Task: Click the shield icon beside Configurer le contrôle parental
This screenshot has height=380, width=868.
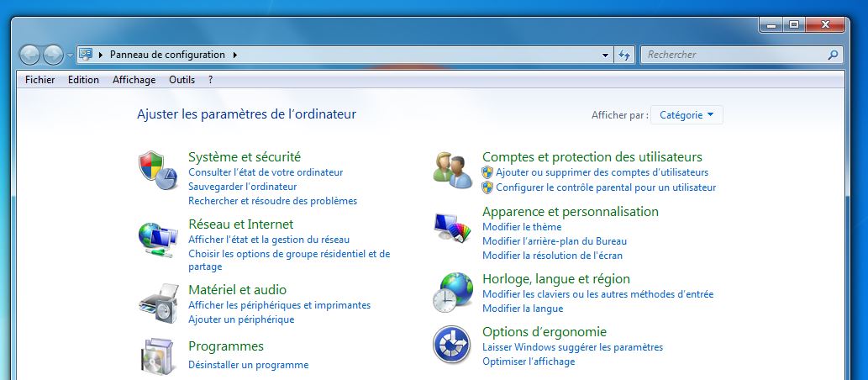Action: pyautogui.click(x=487, y=187)
